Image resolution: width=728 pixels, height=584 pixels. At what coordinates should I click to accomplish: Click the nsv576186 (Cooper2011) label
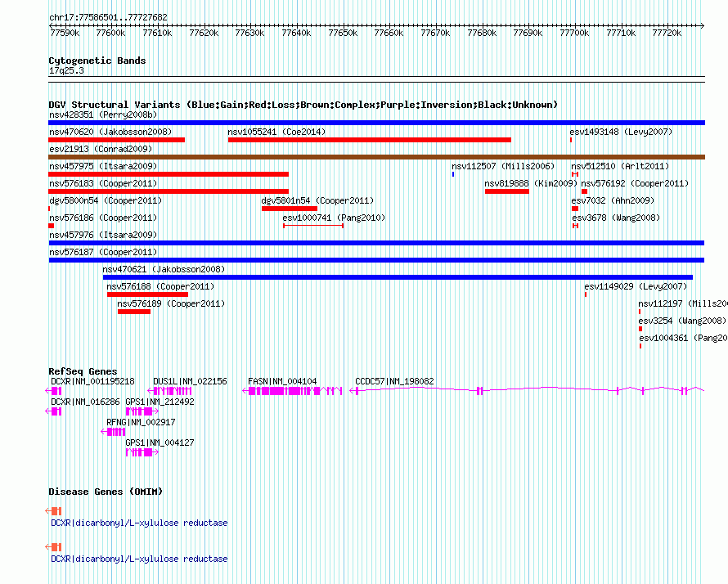pyautogui.click(x=103, y=218)
